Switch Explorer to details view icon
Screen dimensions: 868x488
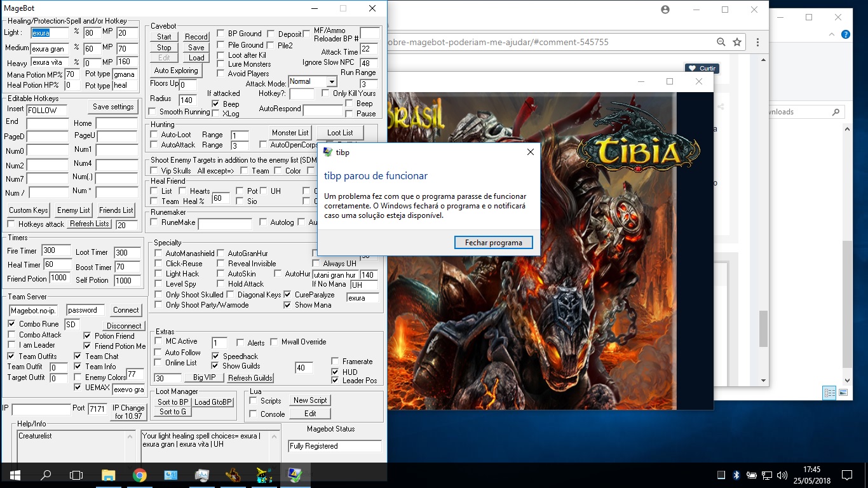(829, 392)
